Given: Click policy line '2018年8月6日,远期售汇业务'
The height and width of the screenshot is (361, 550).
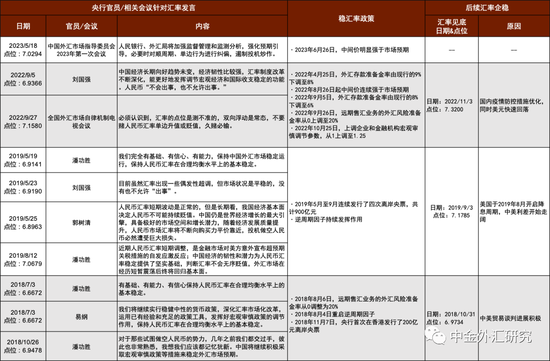Looking at the screenshot, I should point(354,302).
